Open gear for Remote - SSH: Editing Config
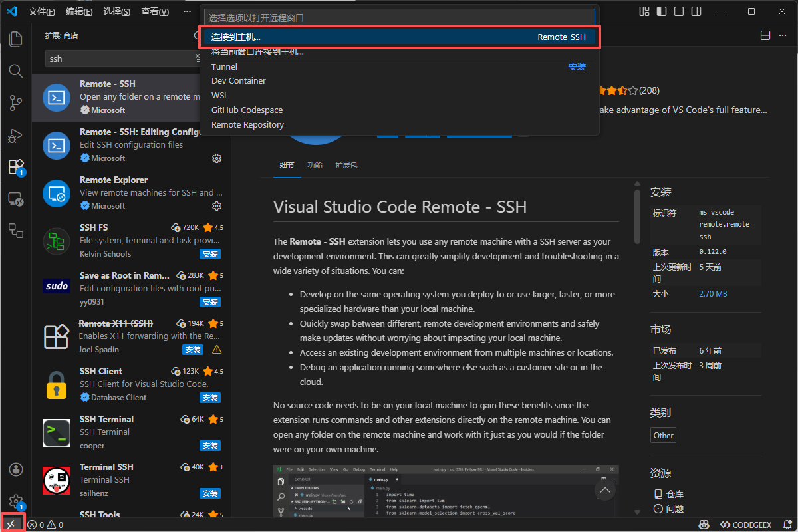The image size is (798, 532). (x=216, y=158)
